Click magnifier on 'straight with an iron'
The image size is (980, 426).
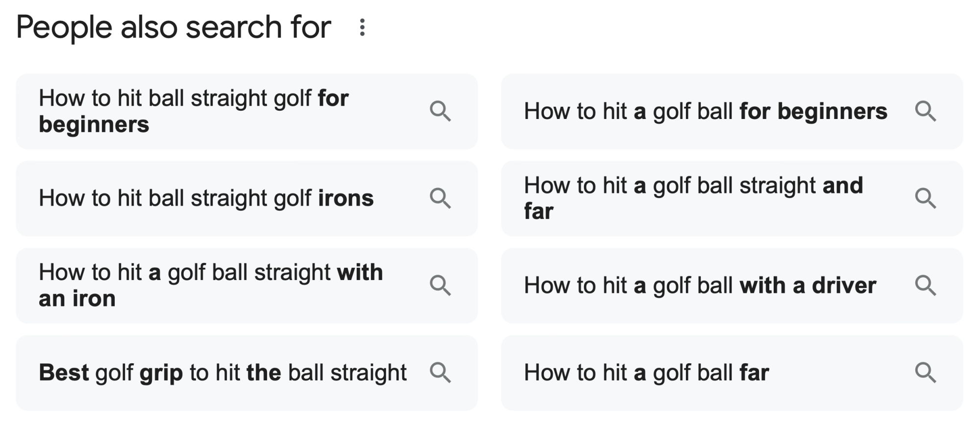[x=440, y=285]
